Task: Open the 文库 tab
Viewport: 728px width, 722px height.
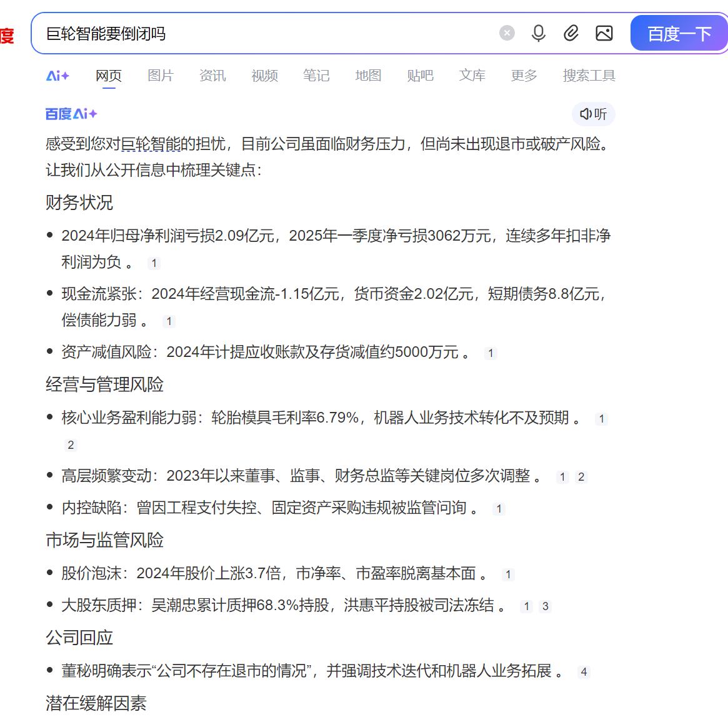Action: click(x=472, y=75)
